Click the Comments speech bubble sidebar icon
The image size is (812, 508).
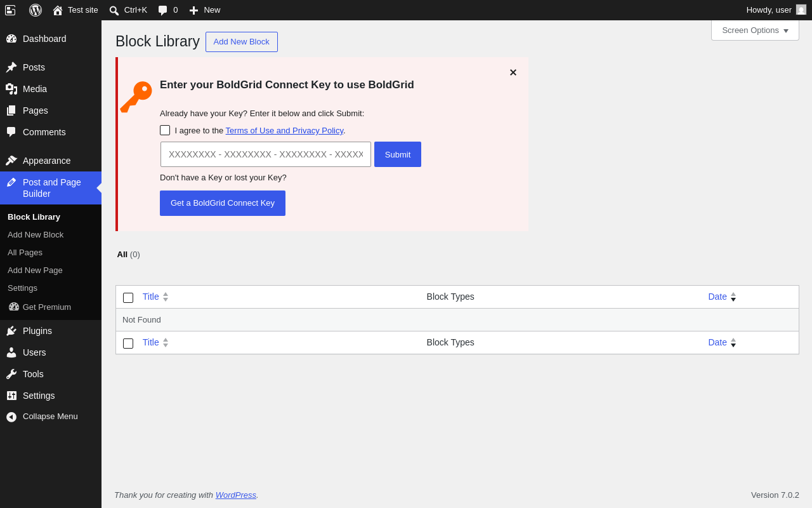[11, 132]
